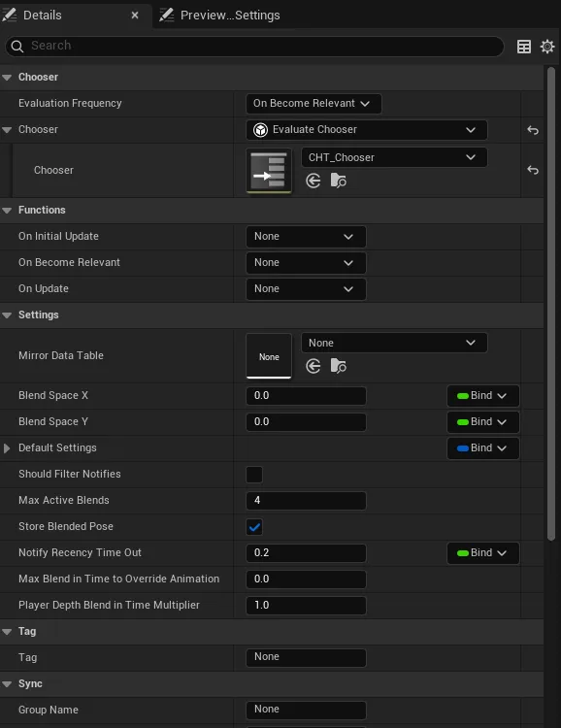Click the Details tab pencil icon
The image size is (561, 728).
pyautogui.click(x=10, y=15)
